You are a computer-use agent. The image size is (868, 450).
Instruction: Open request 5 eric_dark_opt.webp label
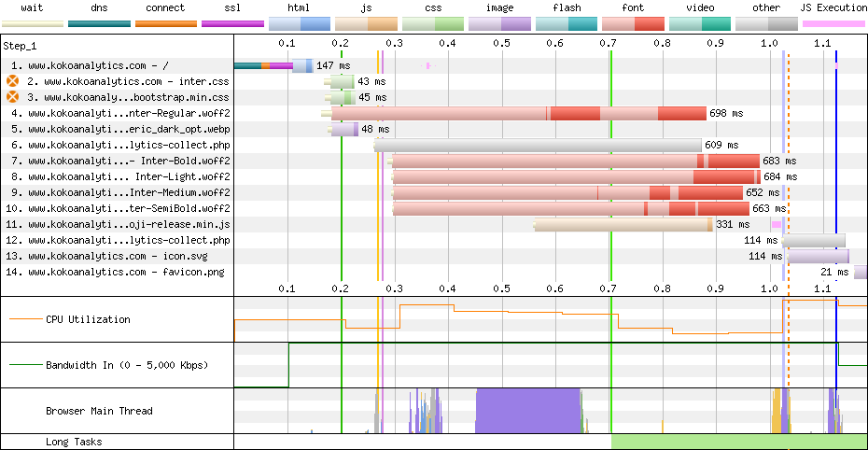(120, 129)
